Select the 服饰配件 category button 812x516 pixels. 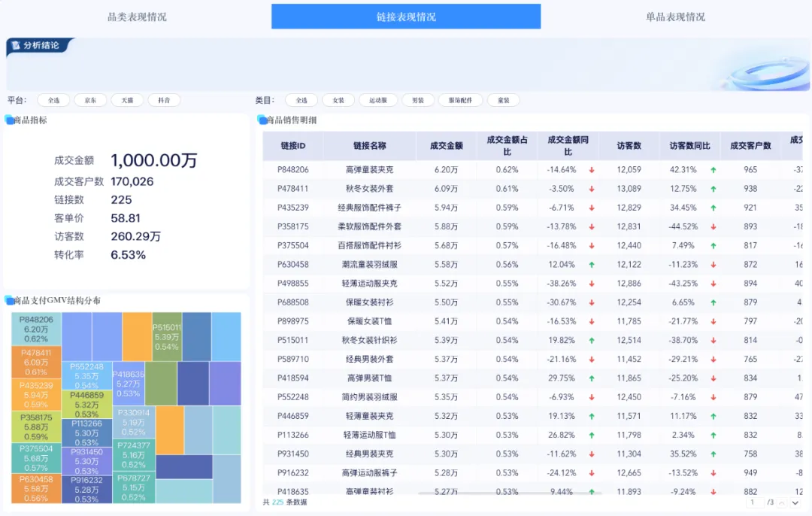pos(460,100)
